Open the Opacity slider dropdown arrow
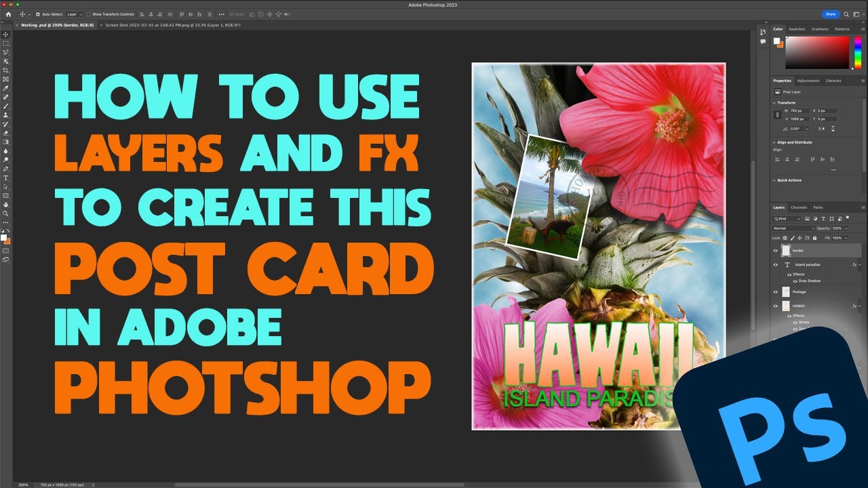 coord(846,228)
